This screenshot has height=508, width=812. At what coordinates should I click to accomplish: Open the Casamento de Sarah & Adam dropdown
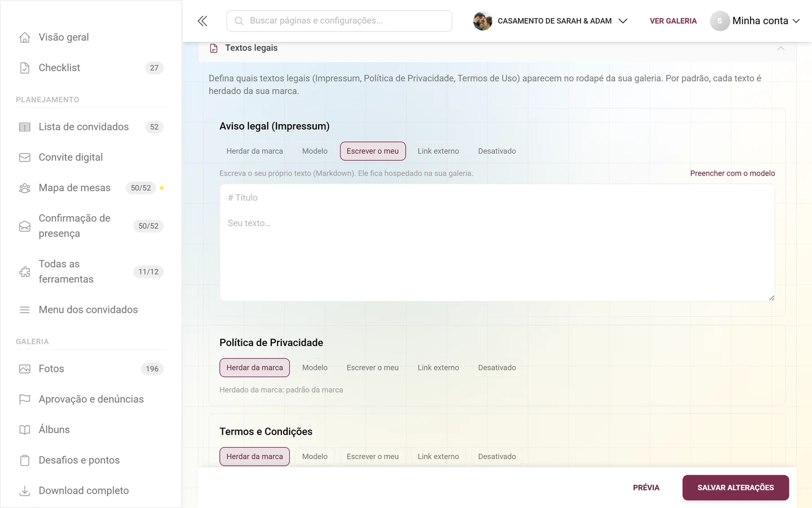550,21
